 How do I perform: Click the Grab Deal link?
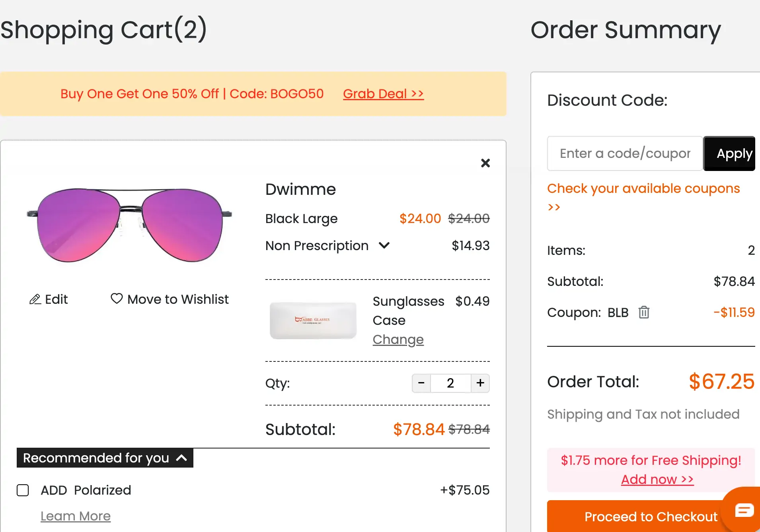point(383,94)
